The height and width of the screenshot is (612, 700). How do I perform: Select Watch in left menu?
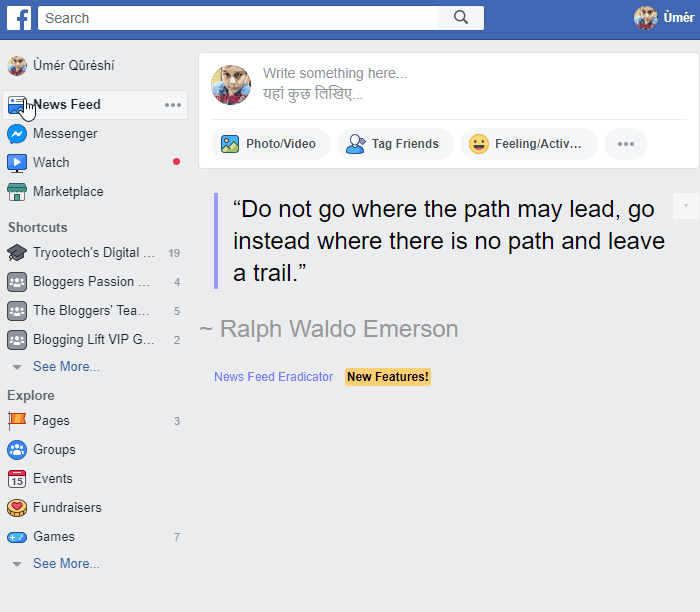(x=51, y=162)
